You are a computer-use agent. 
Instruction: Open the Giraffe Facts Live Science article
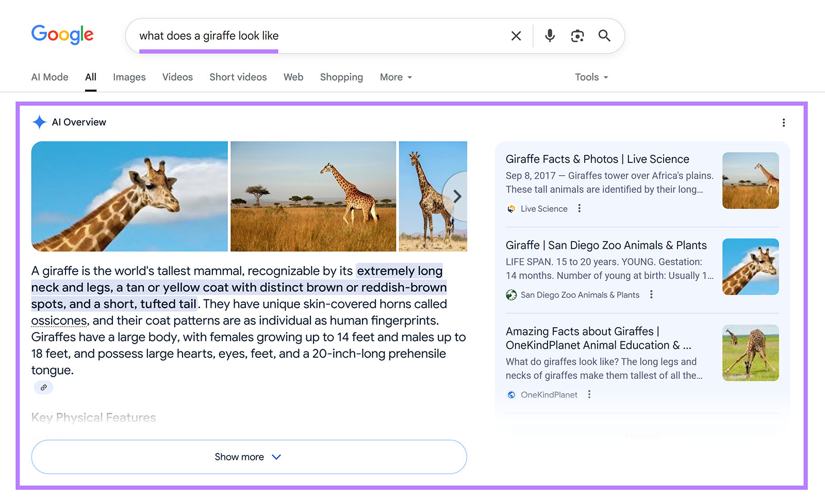(597, 159)
